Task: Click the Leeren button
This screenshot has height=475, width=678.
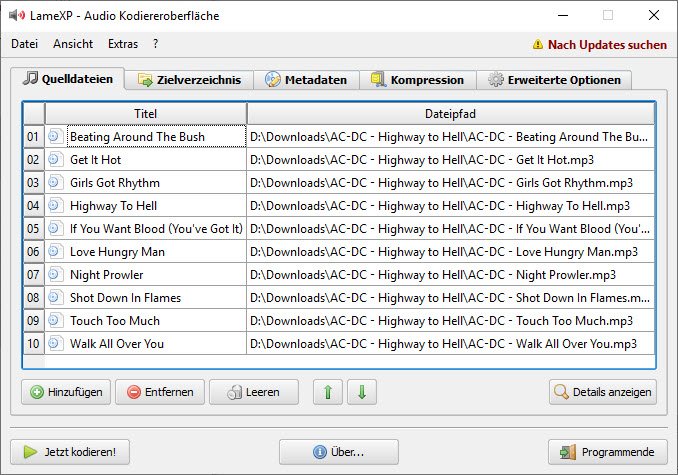Action: 254,392
